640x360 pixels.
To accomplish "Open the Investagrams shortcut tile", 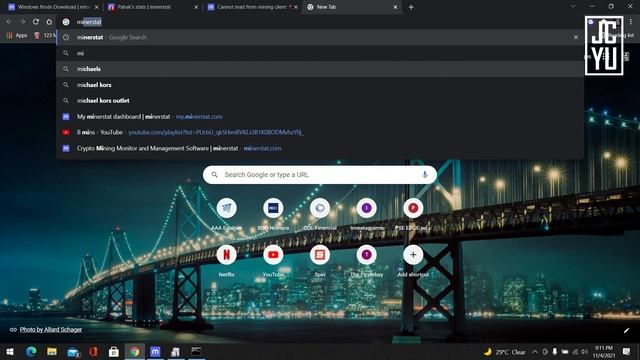I will (x=367, y=209).
